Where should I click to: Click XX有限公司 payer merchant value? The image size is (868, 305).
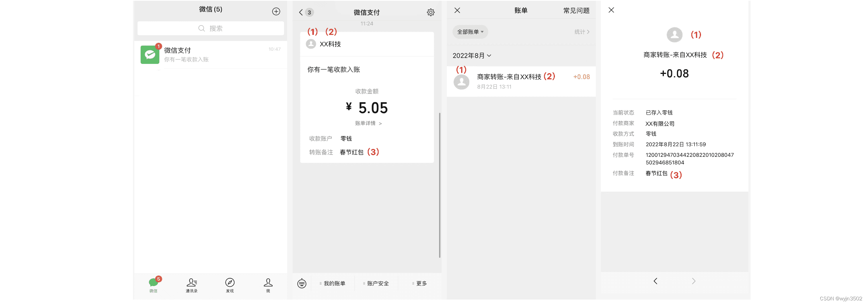[x=660, y=124]
